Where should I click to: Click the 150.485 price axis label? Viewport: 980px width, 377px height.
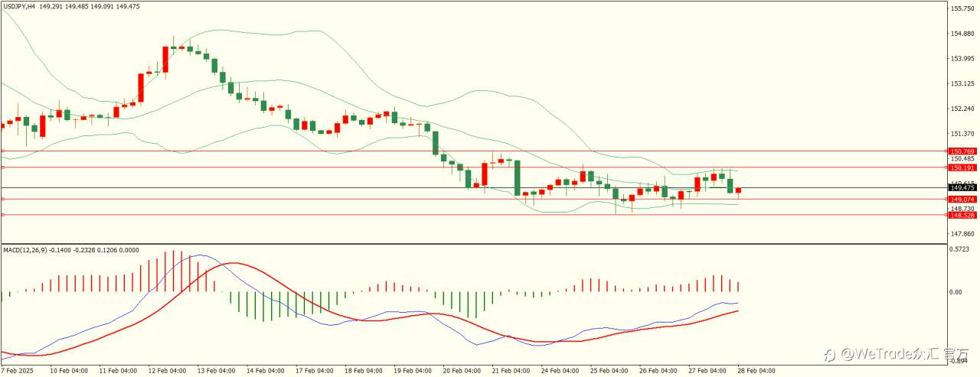(962, 158)
